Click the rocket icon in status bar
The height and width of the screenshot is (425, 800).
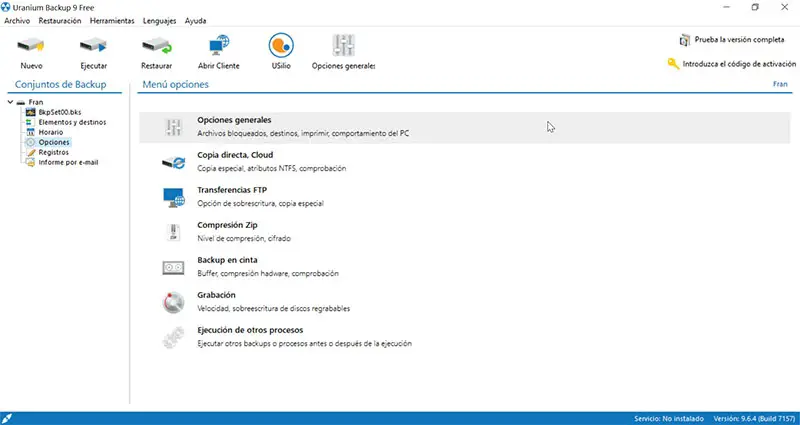click(x=7, y=418)
